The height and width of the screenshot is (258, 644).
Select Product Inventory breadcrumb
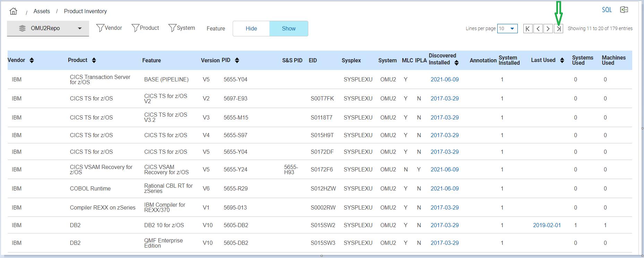[x=85, y=11]
